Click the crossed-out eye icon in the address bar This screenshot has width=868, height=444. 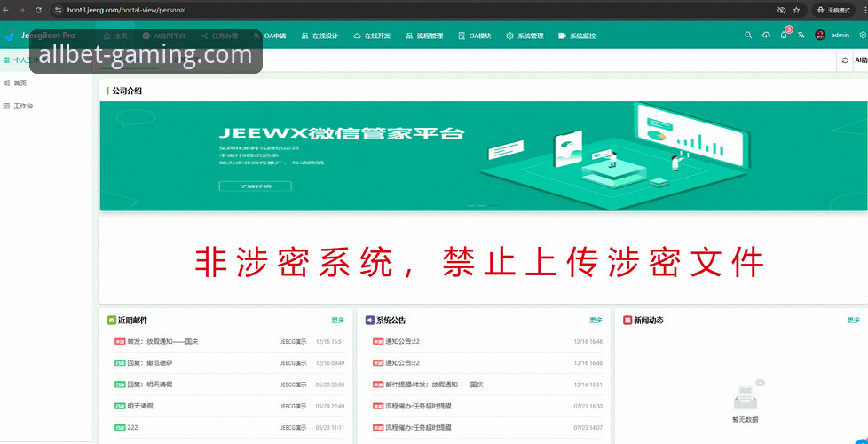tap(782, 10)
